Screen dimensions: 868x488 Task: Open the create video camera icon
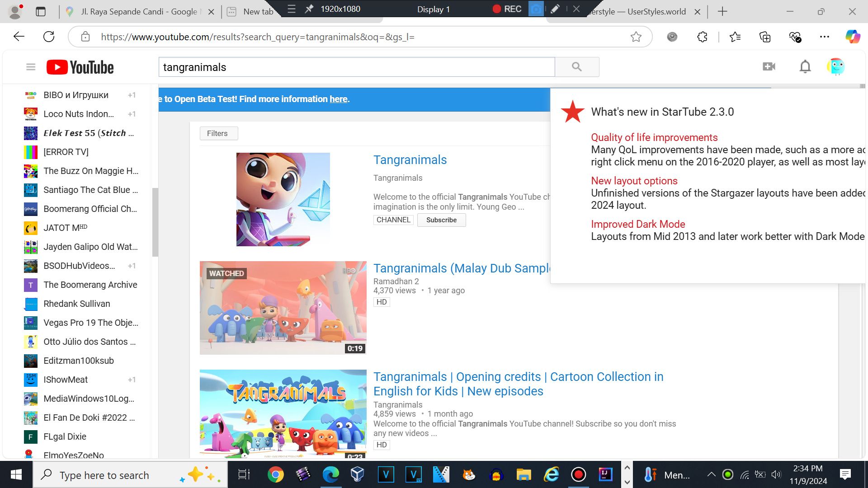[769, 66]
